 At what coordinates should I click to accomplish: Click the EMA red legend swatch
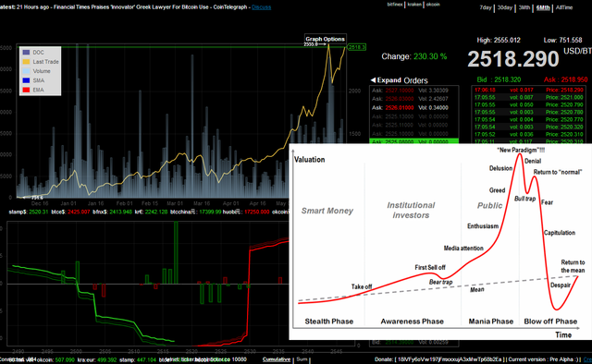(x=26, y=90)
